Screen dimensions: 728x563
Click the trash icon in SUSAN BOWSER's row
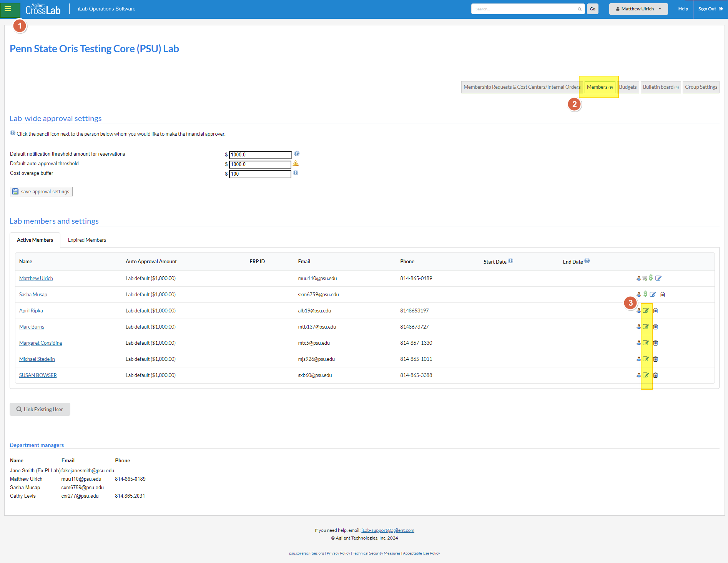(x=655, y=375)
